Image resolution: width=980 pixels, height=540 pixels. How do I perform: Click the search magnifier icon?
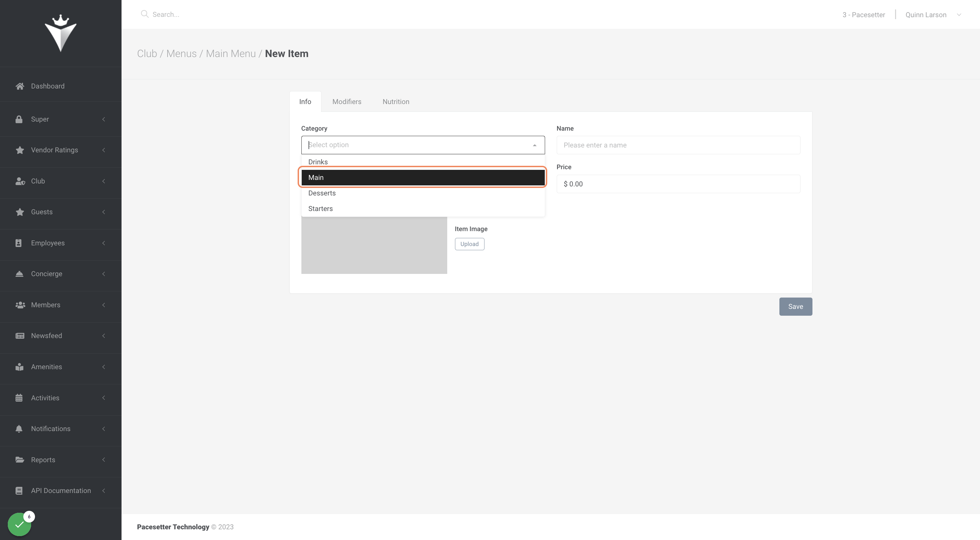pos(145,14)
